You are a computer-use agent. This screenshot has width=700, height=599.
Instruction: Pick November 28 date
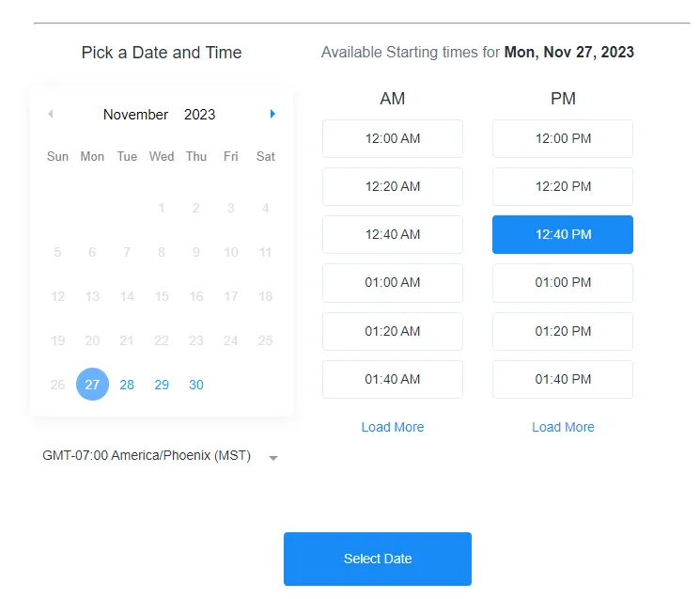[127, 385]
